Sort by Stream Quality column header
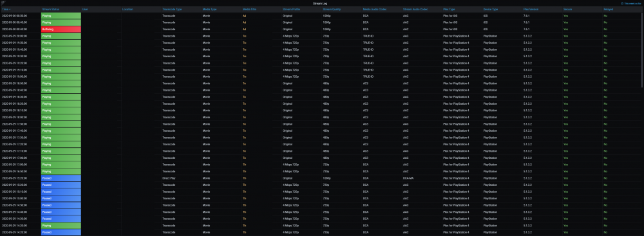 click(332, 9)
